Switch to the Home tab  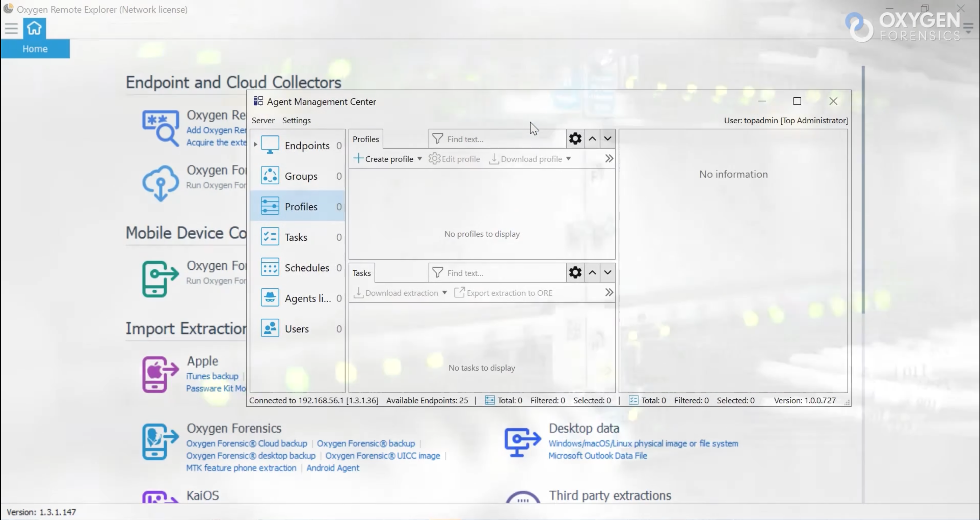pos(35,49)
